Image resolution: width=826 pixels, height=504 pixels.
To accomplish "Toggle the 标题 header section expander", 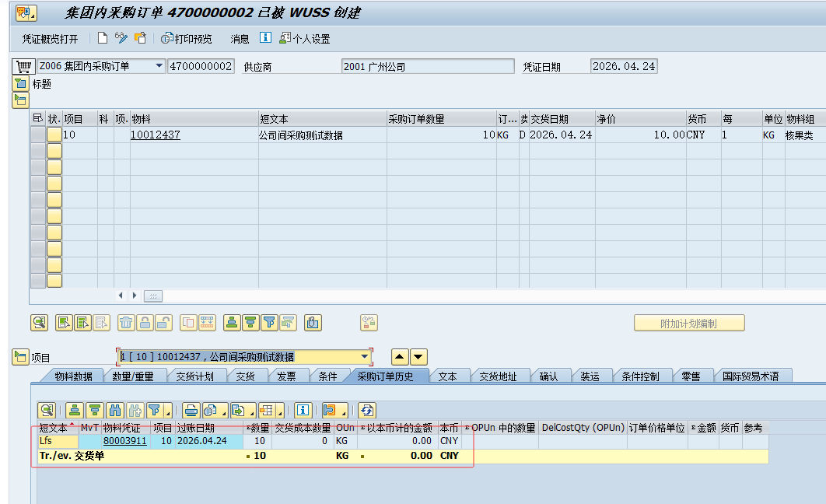I will 20,84.
